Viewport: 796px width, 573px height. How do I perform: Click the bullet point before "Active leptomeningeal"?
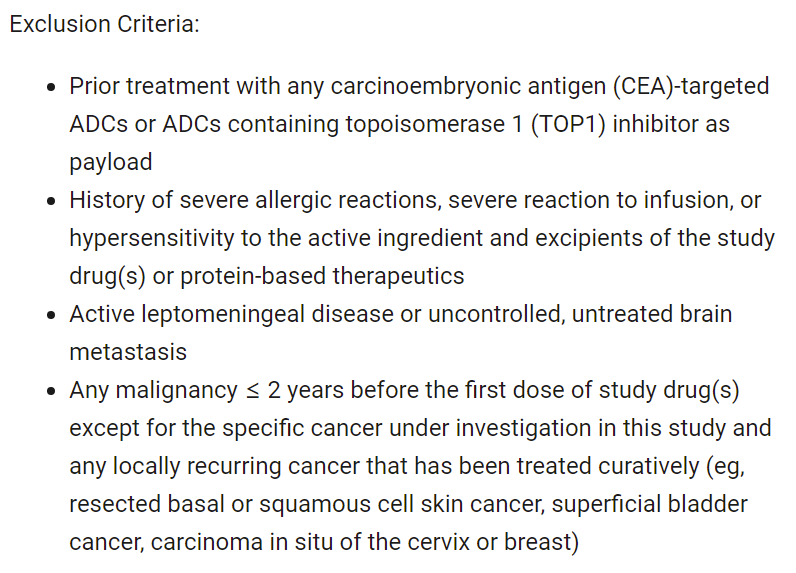tap(52, 315)
